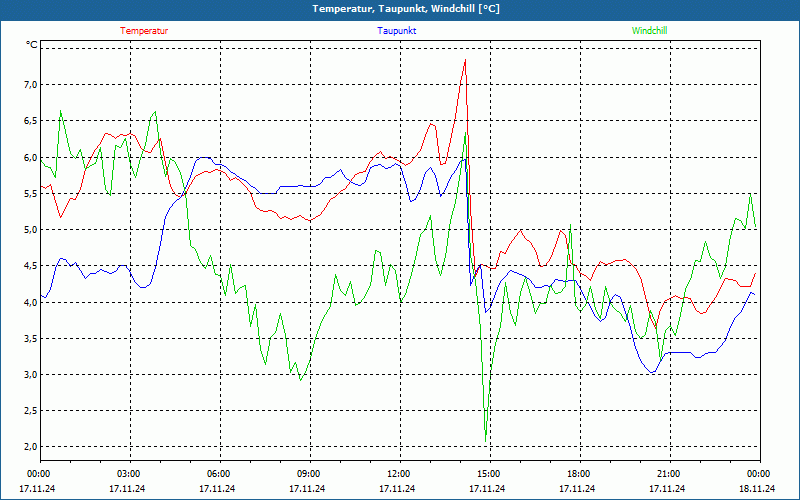Click the '00:00' time label above 18.11.24
The height and width of the screenshot is (500, 800).
[x=759, y=474]
